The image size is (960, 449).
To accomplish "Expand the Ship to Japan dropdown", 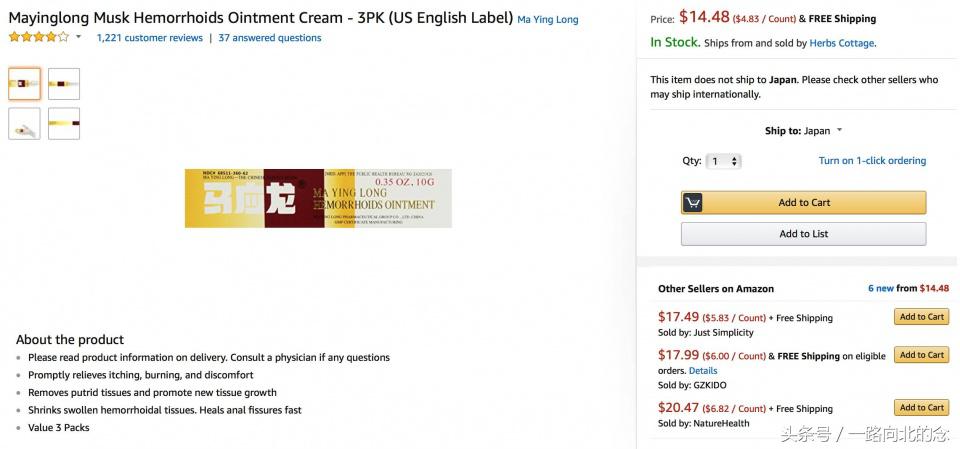I will click(804, 131).
